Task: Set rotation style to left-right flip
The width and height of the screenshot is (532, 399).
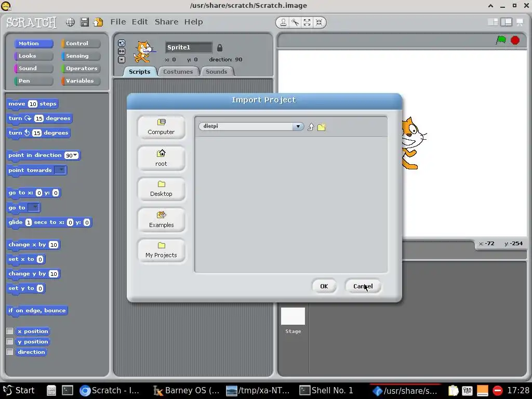Action: point(122,51)
